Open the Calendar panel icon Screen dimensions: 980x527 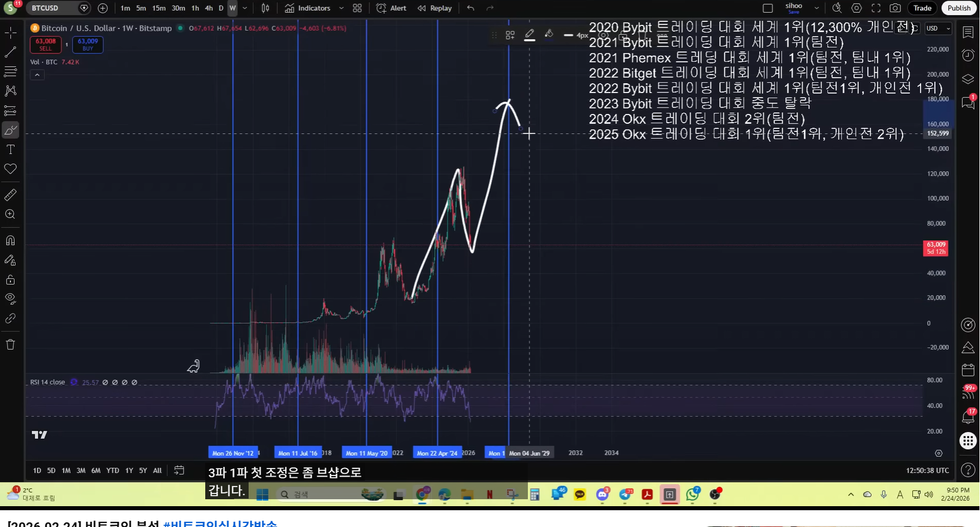tap(968, 370)
